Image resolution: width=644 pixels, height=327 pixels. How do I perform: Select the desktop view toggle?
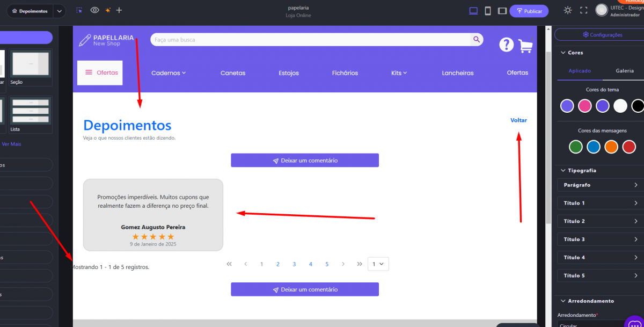(x=473, y=11)
